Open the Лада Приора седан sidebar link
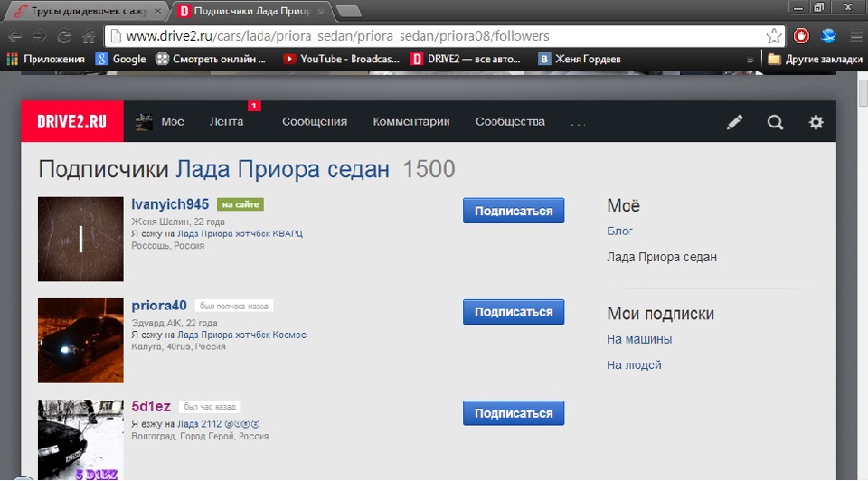Screen dimensions: 868x481 point(662,257)
